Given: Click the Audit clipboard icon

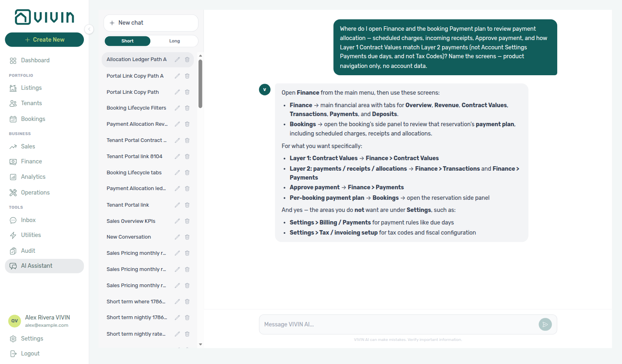Looking at the screenshot, I should [13, 251].
